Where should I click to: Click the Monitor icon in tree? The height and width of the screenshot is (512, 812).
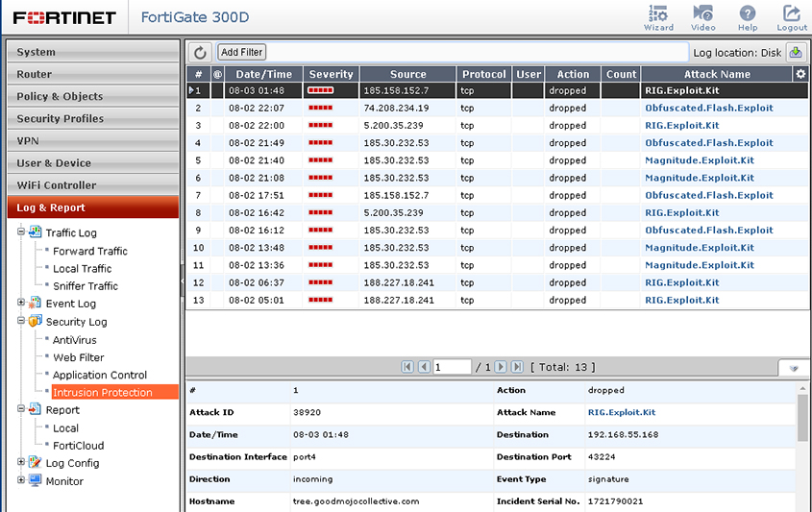point(35,480)
